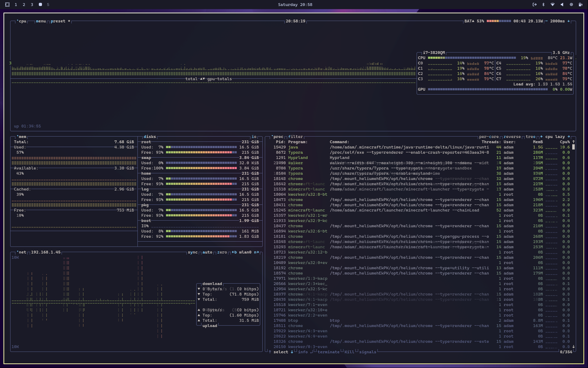Viewport: 588px width, 368px height.
Task: Click the Bluetooth icon in the system tray
Action: tap(543, 5)
